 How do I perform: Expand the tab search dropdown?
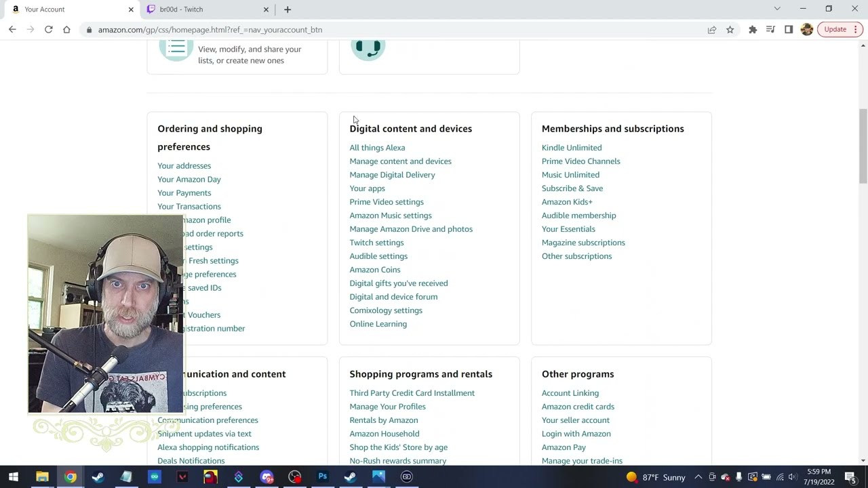pyautogui.click(x=777, y=9)
